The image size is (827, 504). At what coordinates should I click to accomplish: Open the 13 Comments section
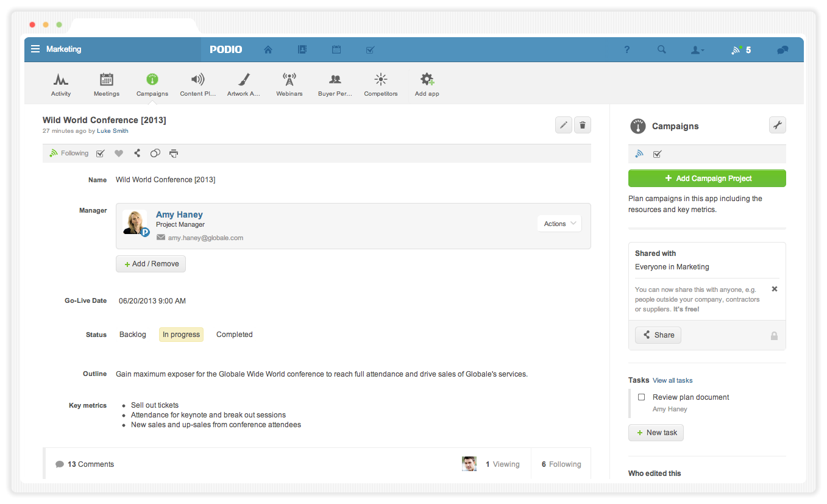[x=85, y=464]
